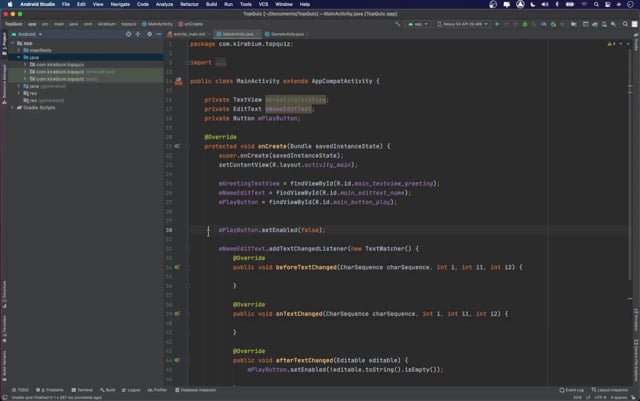Click onCreate in the breadcrumb bar

point(191,24)
